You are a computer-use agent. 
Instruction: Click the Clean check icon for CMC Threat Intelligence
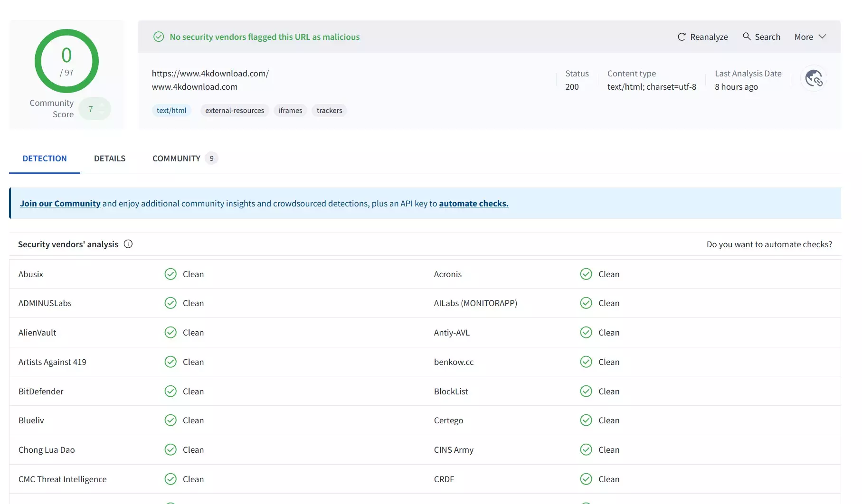171,479
